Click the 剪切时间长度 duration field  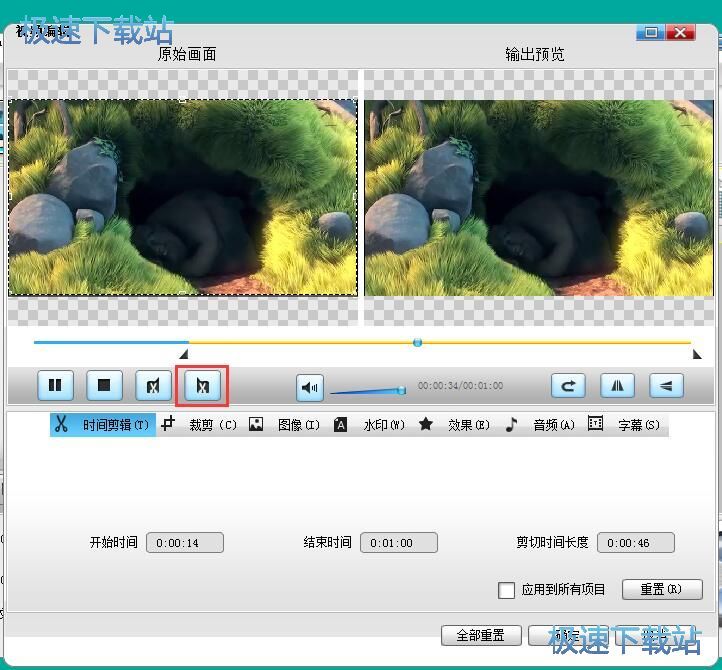(636, 543)
